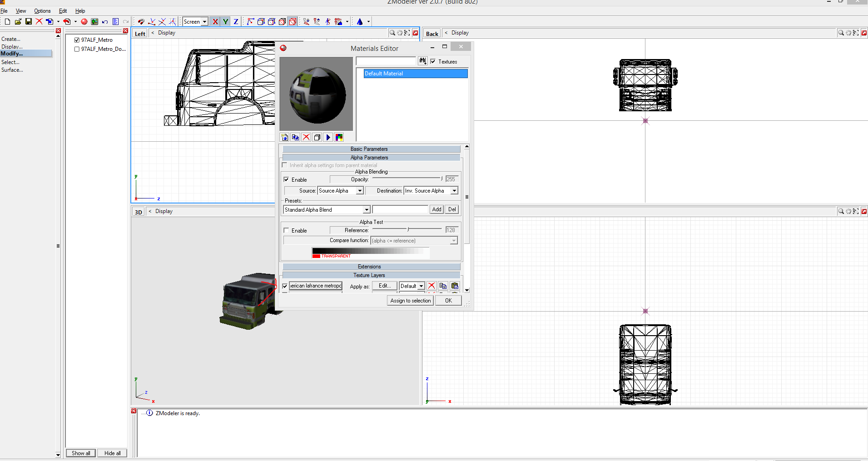Open the Screen coordinate space dropdown

[x=204, y=21]
